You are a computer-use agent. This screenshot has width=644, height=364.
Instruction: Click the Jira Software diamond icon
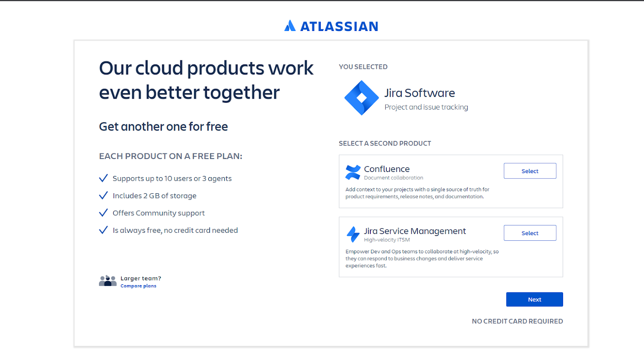pos(361,98)
